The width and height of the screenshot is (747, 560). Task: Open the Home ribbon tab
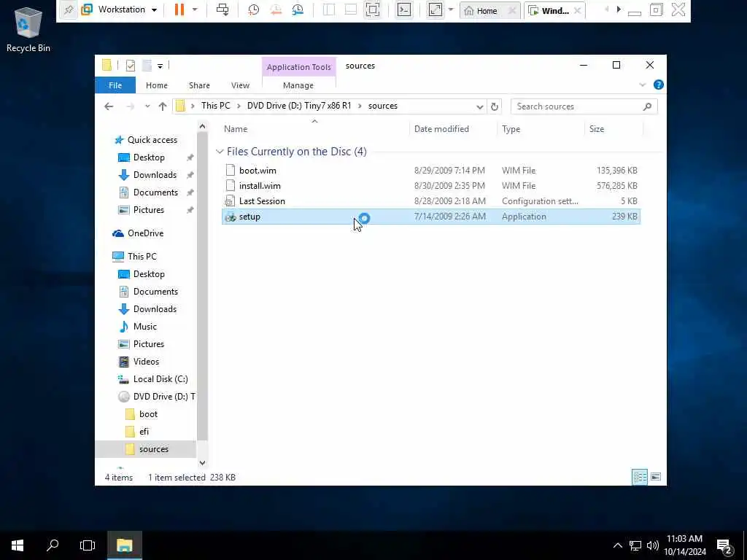(x=157, y=85)
